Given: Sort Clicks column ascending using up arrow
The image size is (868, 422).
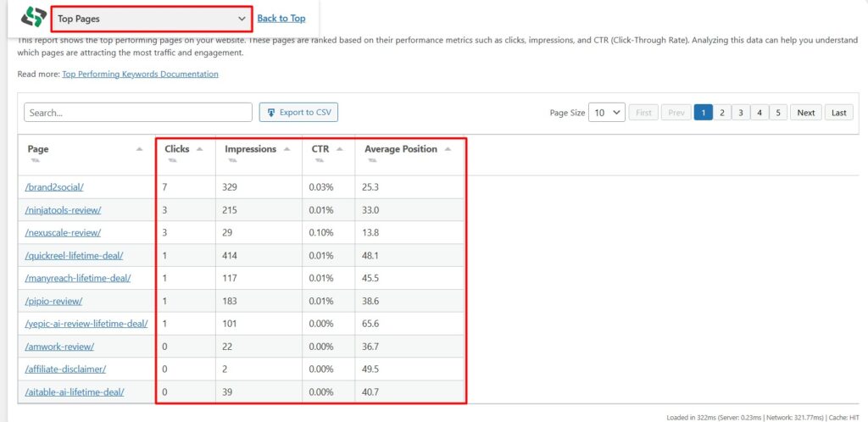Looking at the screenshot, I should pyautogui.click(x=200, y=149).
